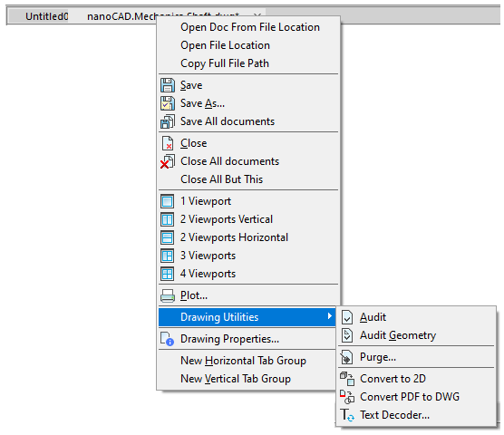Run Audit from Drawing Utilities submenu
The width and height of the screenshot is (504, 435).
[x=416, y=317]
